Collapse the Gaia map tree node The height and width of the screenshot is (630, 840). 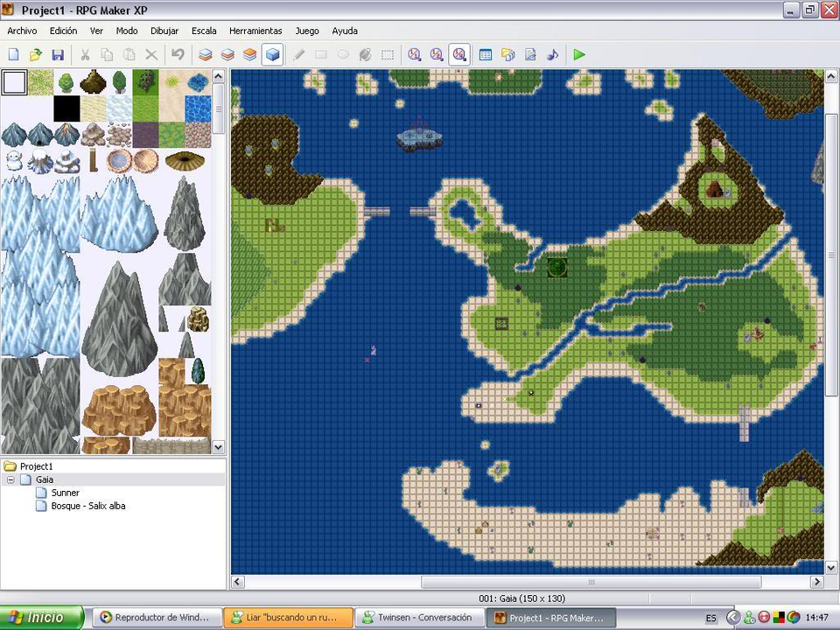[x=10, y=480]
